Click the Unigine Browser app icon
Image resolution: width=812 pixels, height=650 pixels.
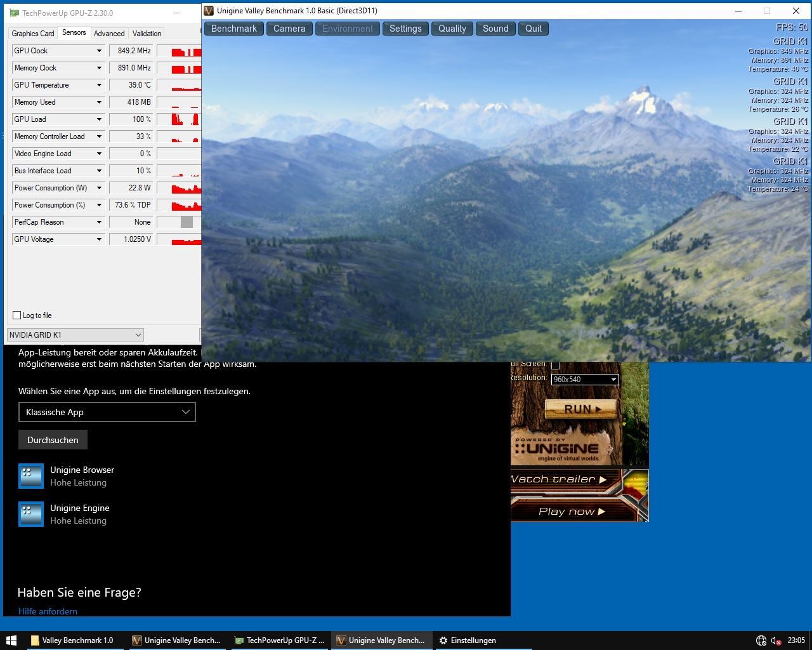[x=31, y=476]
